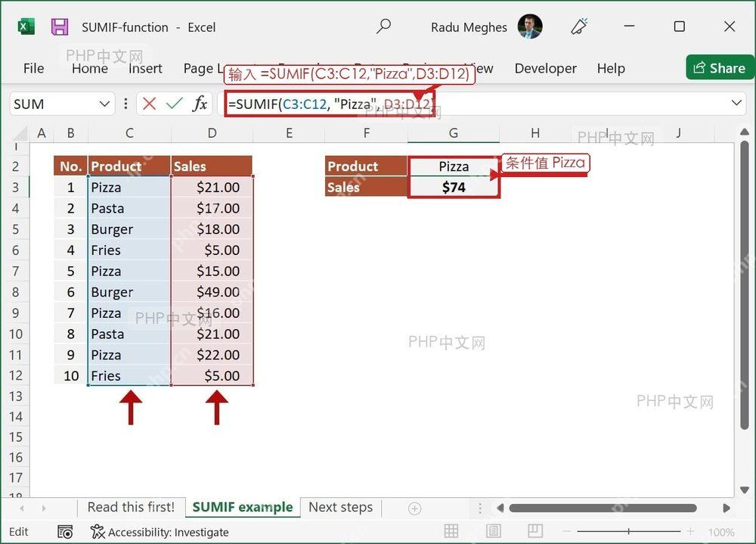Click the sheet tab options dots
The height and width of the screenshot is (544, 756).
[x=480, y=508]
